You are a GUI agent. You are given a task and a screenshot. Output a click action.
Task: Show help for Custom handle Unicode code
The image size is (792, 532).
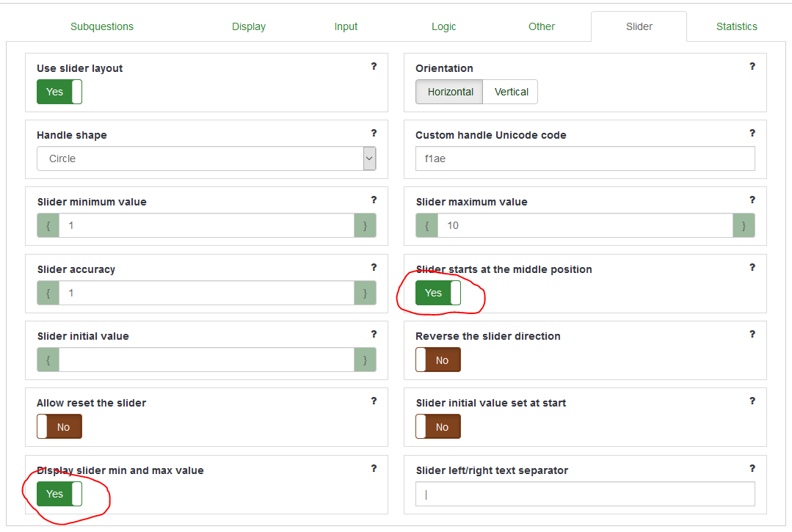(x=752, y=134)
